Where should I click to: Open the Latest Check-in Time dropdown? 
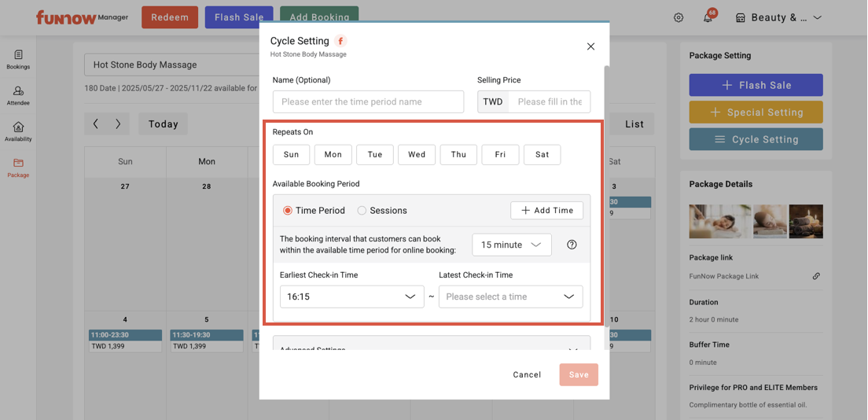click(510, 297)
